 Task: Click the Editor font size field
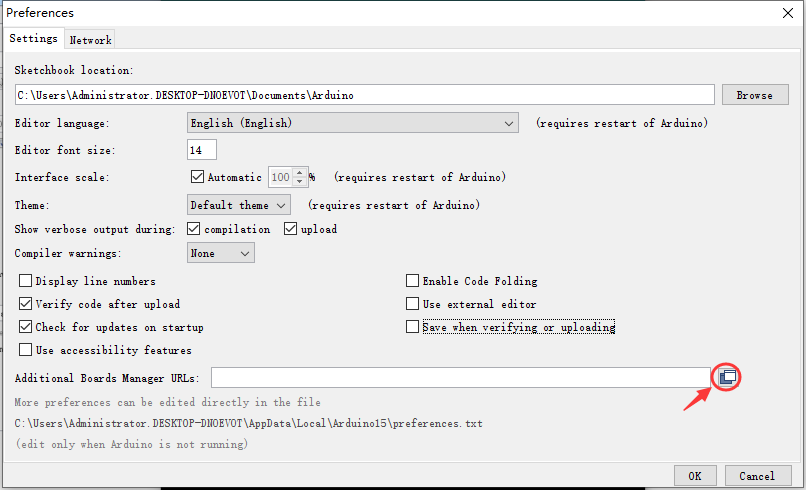(x=202, y=150)
